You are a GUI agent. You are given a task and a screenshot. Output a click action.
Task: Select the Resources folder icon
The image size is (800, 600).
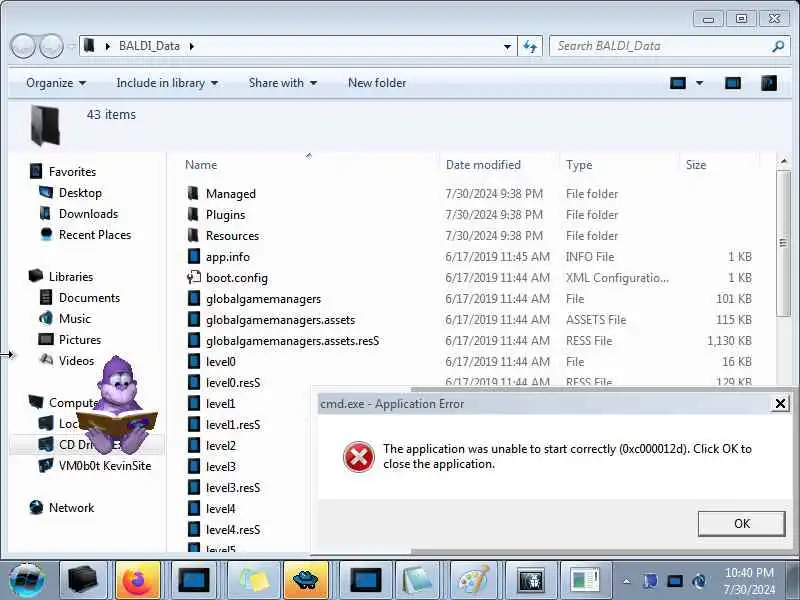click(x=193, y=235)
